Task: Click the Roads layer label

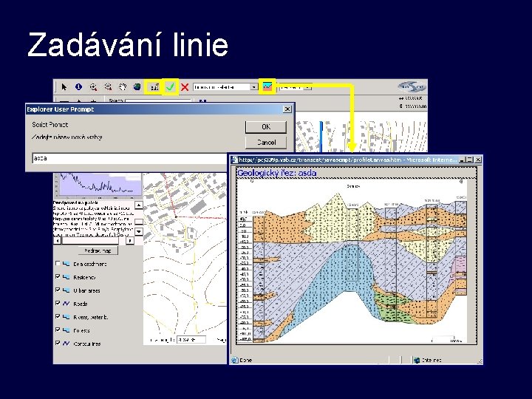Action: click(x=81, y=304)
